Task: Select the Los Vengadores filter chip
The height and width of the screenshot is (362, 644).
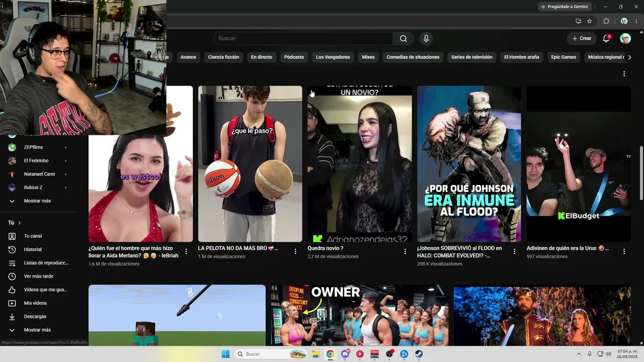Action: coord(333,57)
